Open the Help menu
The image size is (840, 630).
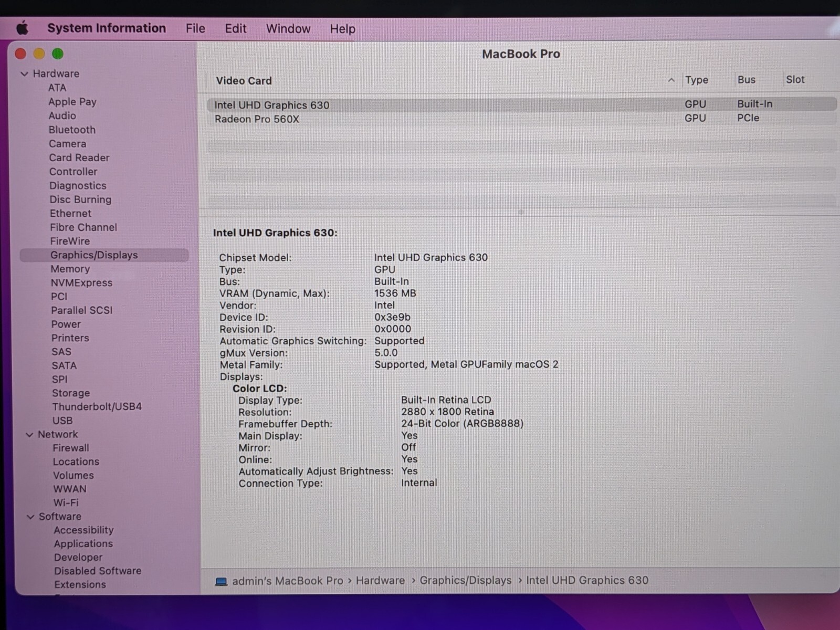coord(342,29)
